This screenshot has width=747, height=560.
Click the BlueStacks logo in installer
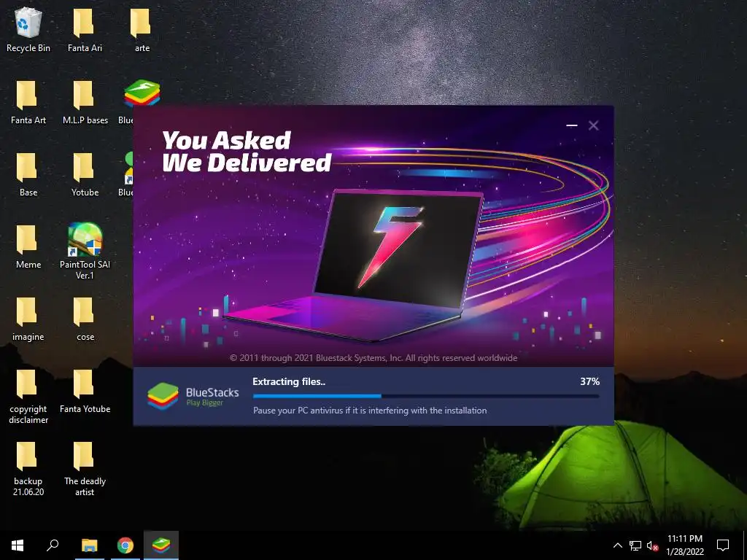point(193,396)
